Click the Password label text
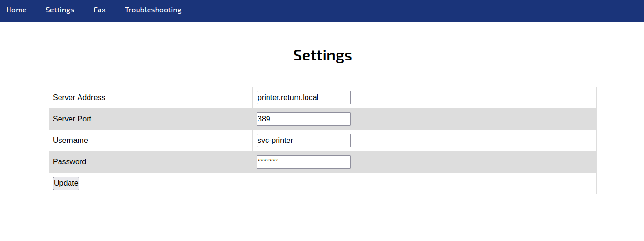Image resolution: width=644 pixels, height=241 pixels. [69, 162]
